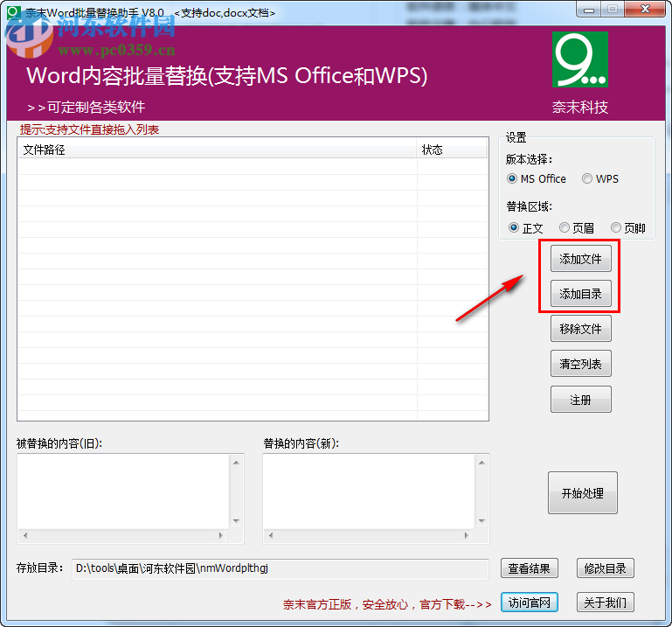Screen dimensions: 672x627
Task: Maximize the window
Action: pos(613,10)
